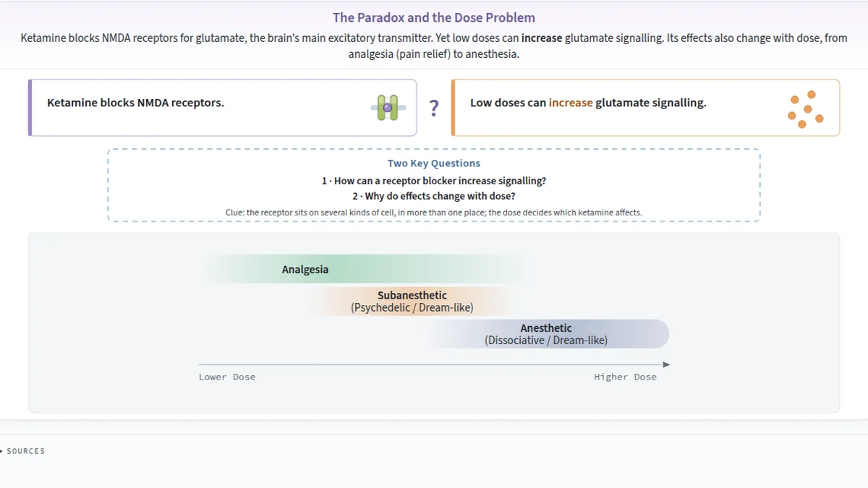The height and width of the screenshot is (488, 868).
Task: Click the orange glutamate dots icon
Action: [x=806, y=109]
